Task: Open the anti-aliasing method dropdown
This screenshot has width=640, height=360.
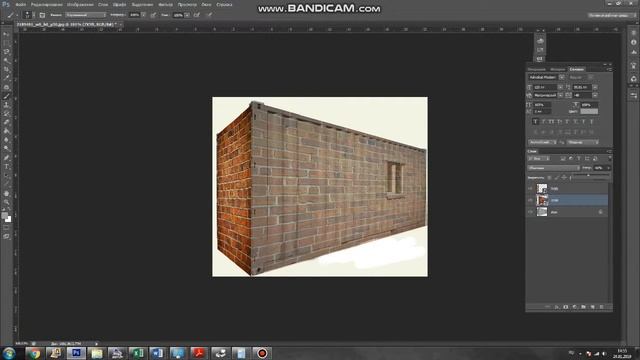Action: [x=583, y=142]
